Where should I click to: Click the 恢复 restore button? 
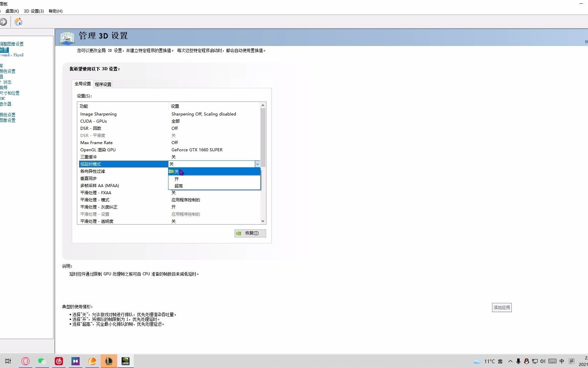(250, 233)
